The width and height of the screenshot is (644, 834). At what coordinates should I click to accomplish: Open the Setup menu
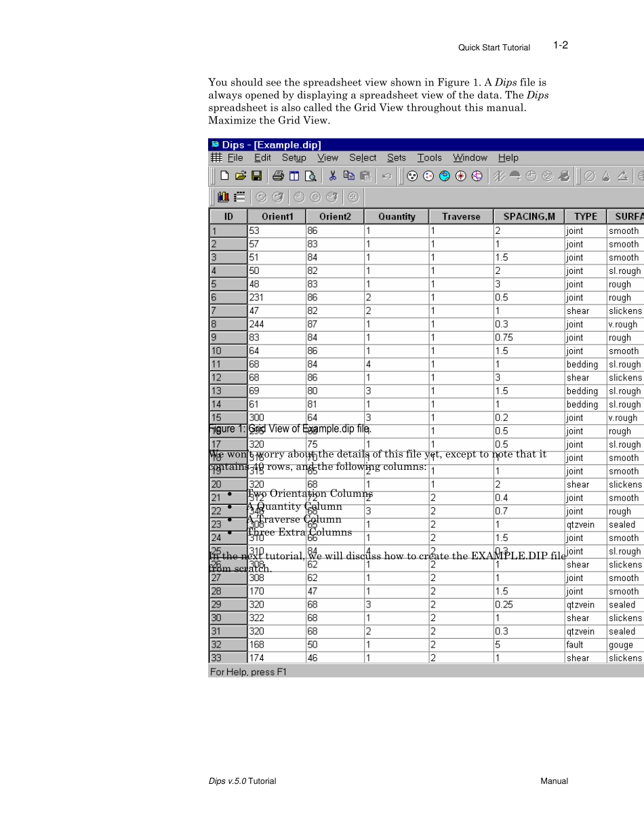tap(294, 158)
